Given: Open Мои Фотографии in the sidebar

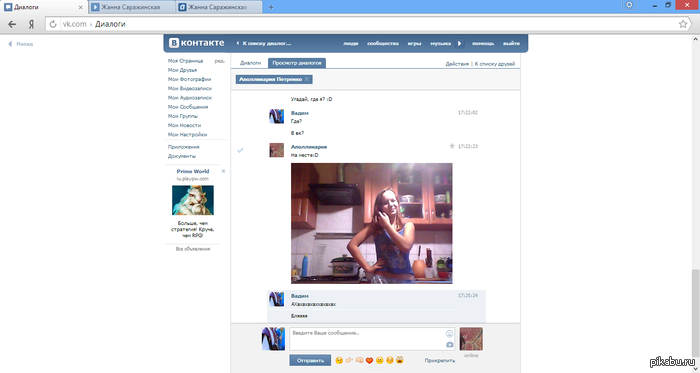Looking at the screenshot, I should pos(189,79).
